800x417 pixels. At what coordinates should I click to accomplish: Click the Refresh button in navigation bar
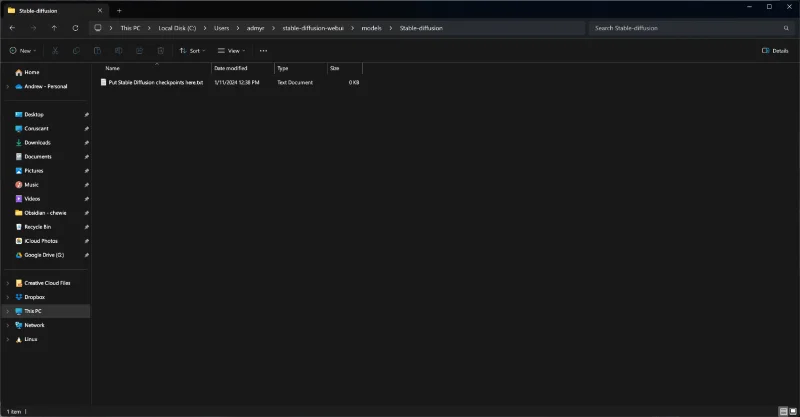pyautogui.click(x=75, y=28)
